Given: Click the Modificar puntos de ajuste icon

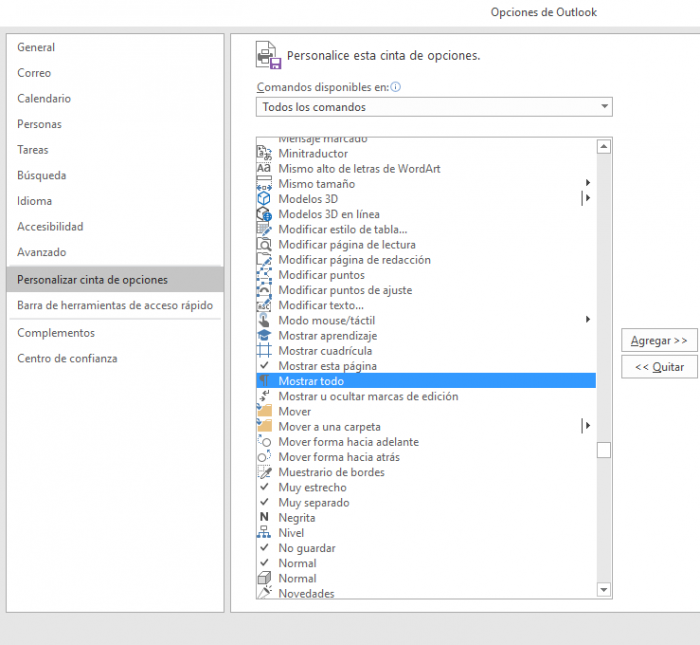Looking at the screenshot, I should tap(264, 290).
